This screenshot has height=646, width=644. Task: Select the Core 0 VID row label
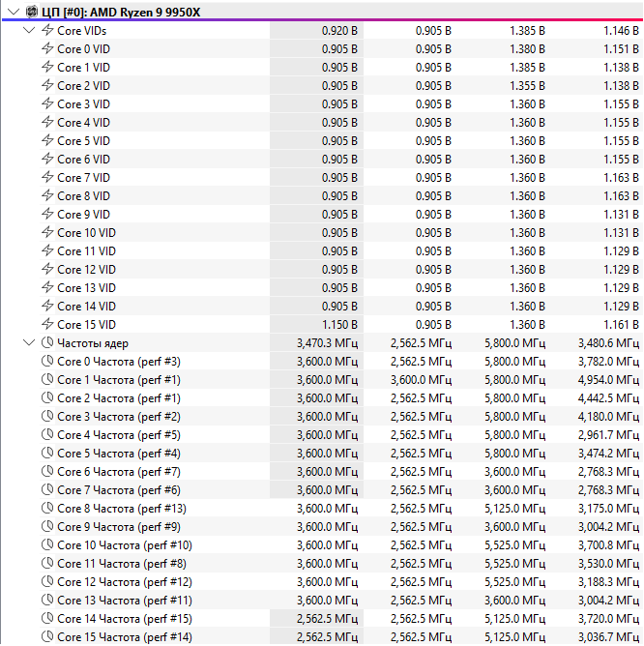(83, 49)
